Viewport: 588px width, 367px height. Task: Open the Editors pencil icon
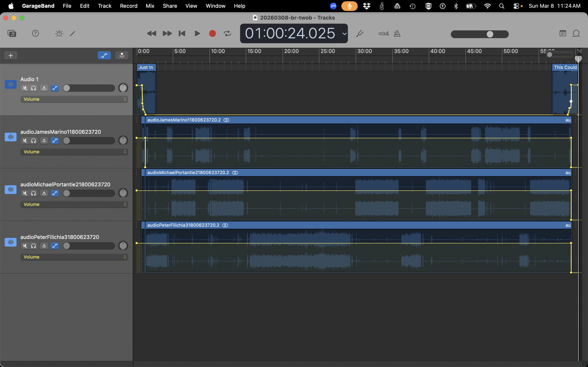[x=73, y=33]
